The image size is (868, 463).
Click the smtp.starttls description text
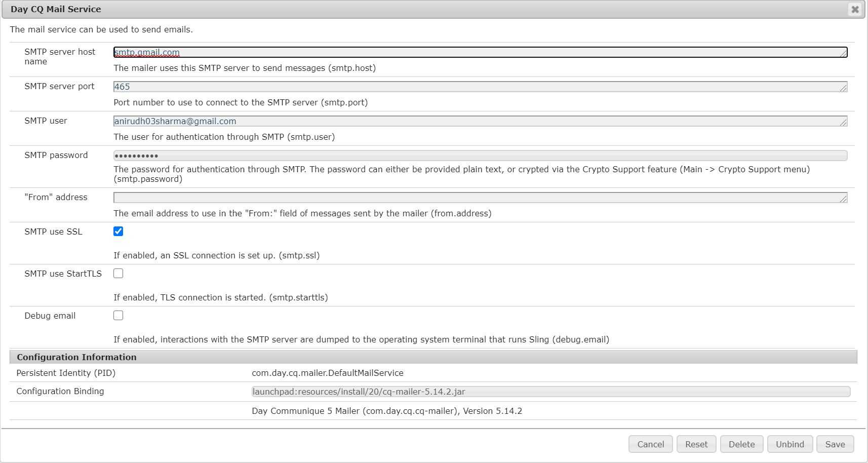click(x=220, y=297)
